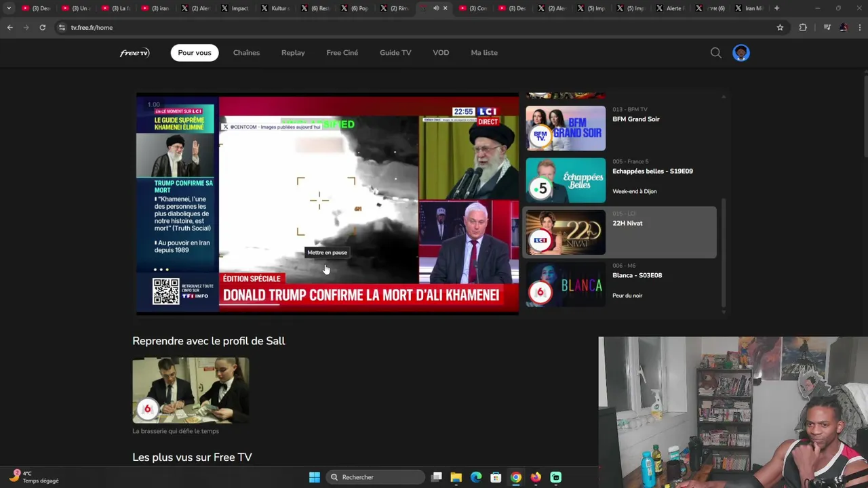Click 'Week-end à Dijon' episode subtitle
Image resolution: width=868 pixels, height=488 pixels.
pyautogui.click(x=634, y=191)
